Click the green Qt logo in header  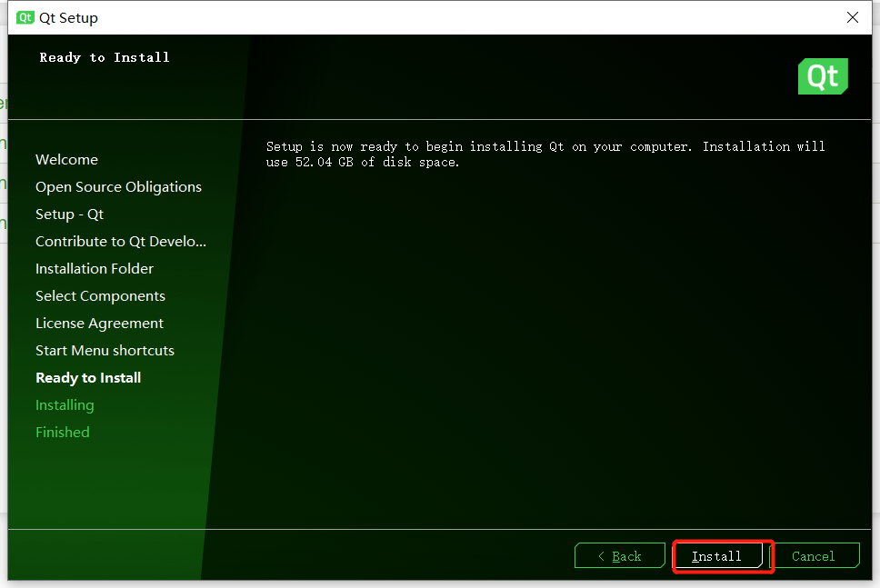pyautogui.click(x=823, y=76)
